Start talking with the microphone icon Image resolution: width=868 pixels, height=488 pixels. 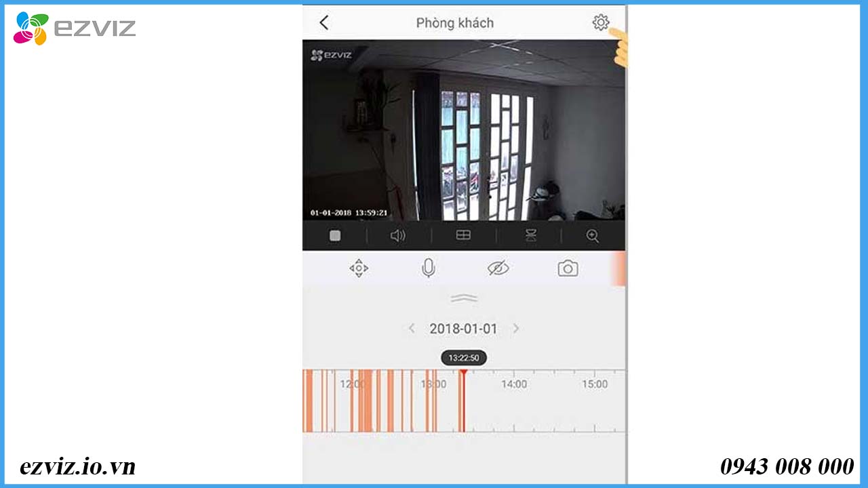[x=428, y=268]
